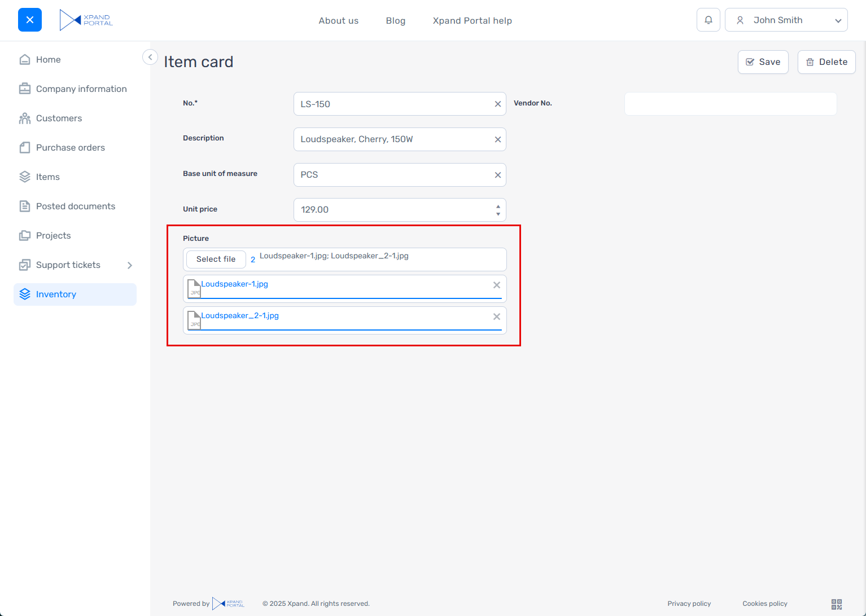The width and height of the screenshot is (866, 616).
Task: Open the QR code icon in footer
Action: pos(837,604)
